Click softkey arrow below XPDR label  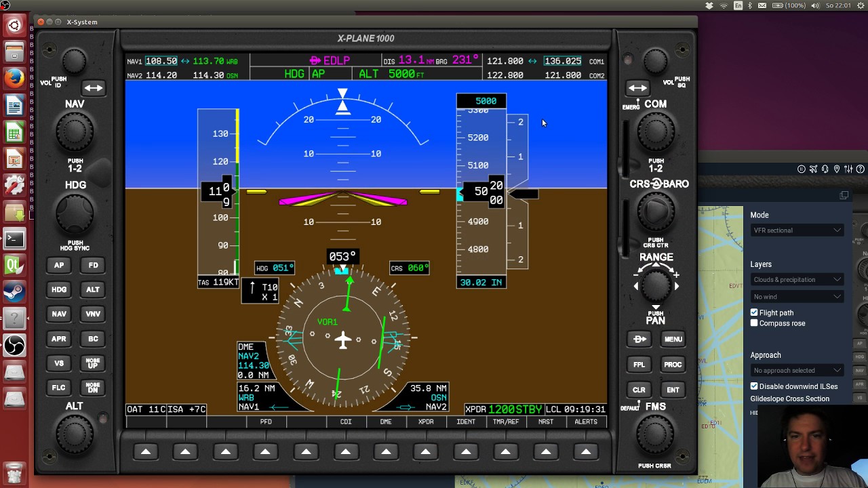[426, 452]
